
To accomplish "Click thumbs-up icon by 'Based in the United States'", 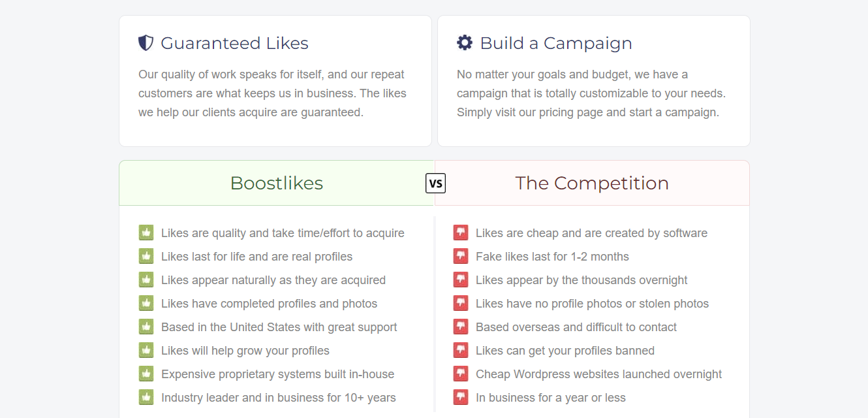I will click(x=146, y=327).
